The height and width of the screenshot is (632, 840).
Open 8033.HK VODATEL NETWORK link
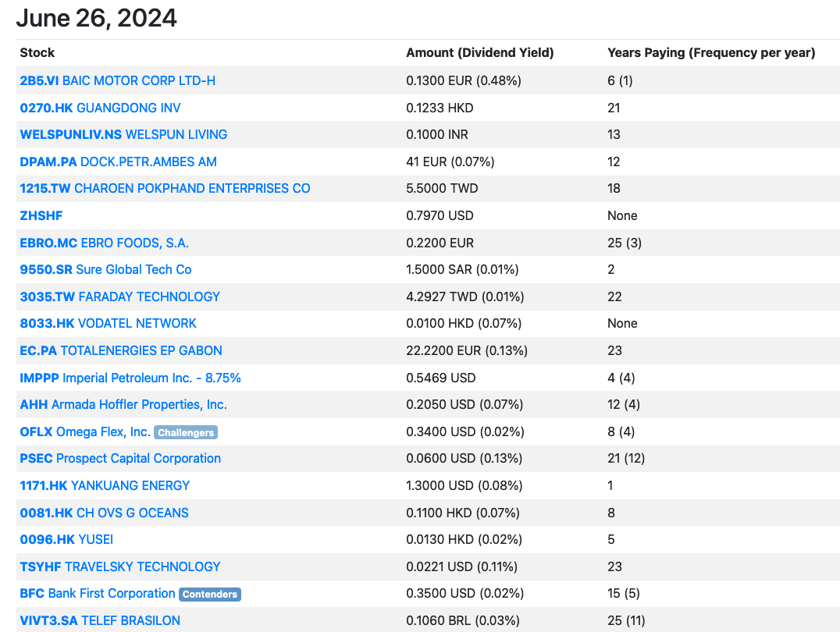(x=109, y=324)
